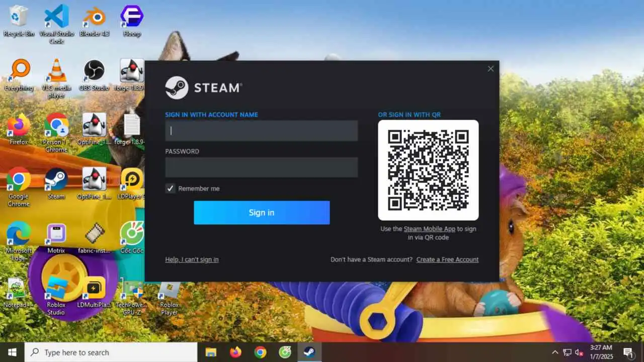644x362 pixels.
Task: Click the OBS Studio desktop shortcut
Action: click(x=94, y=75)
